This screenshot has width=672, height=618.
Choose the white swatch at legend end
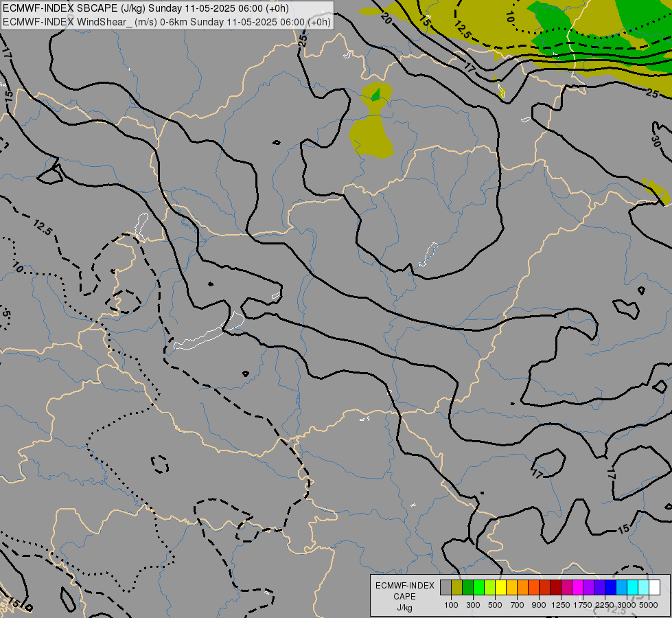(x=654, y=588)
